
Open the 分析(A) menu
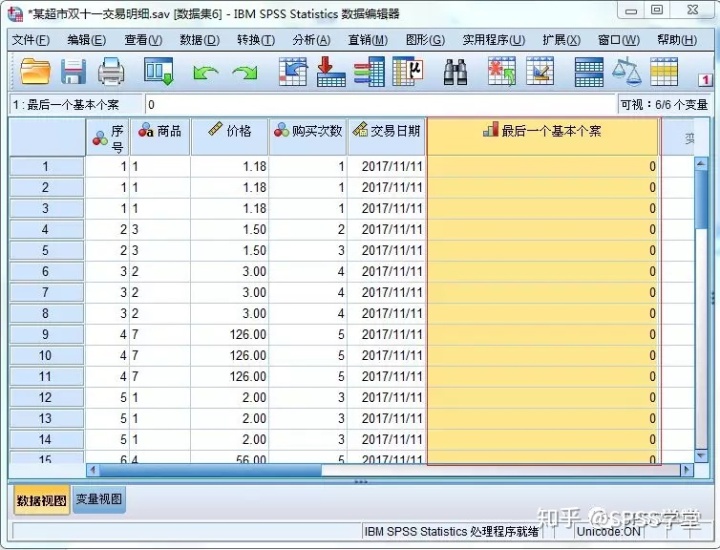(x=311, y=40)
